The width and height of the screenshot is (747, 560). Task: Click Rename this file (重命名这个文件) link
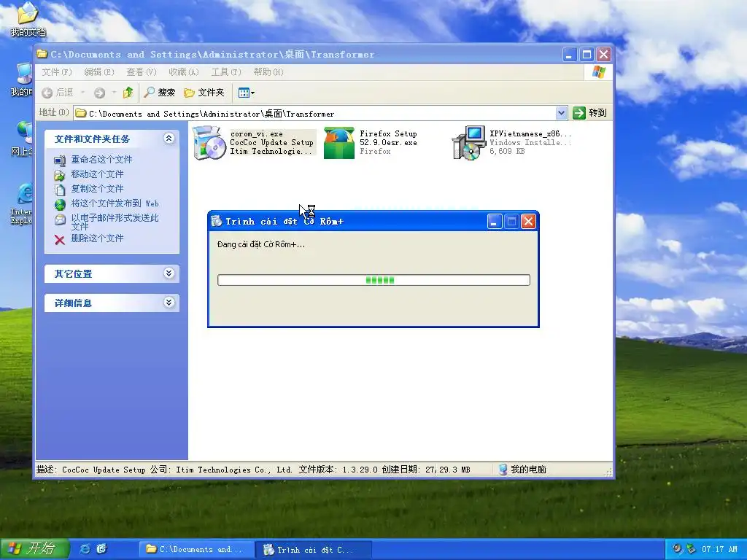pos(101,160)
